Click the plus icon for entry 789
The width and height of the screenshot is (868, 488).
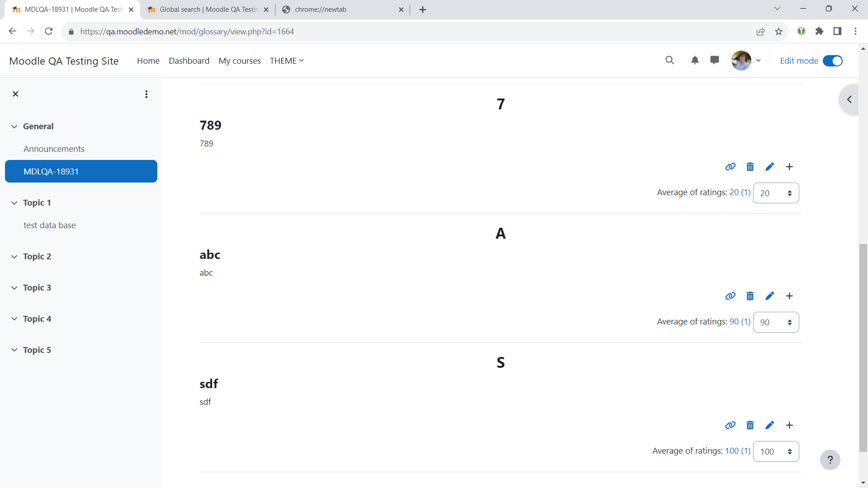[789, 167]
